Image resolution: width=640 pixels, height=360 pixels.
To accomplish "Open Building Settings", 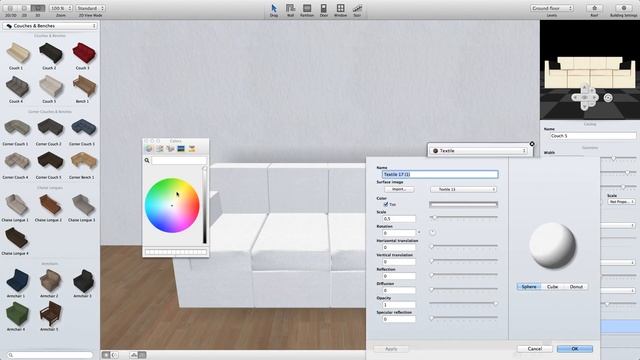I will (x=624, y=8).
